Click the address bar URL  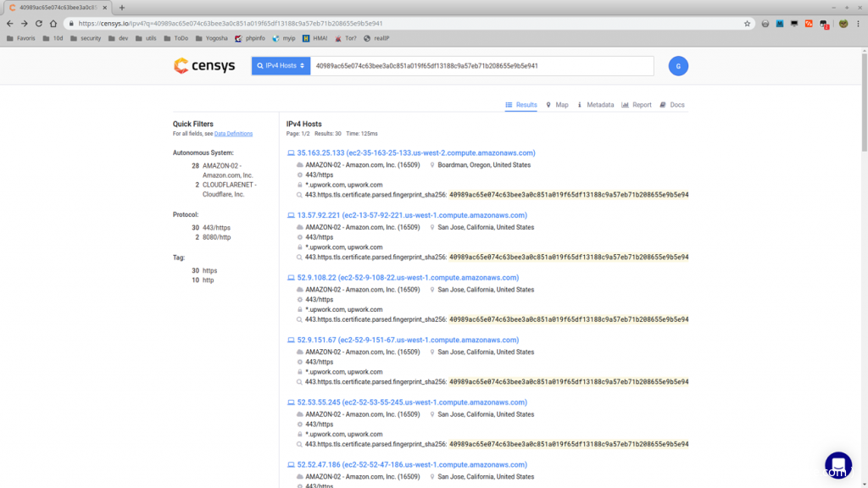(231, 23)
